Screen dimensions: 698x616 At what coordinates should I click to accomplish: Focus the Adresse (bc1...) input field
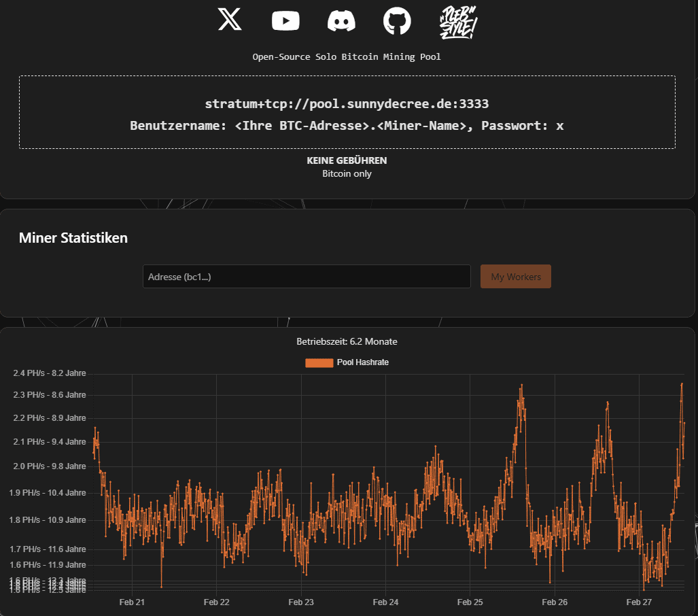[x=307, y=277]
